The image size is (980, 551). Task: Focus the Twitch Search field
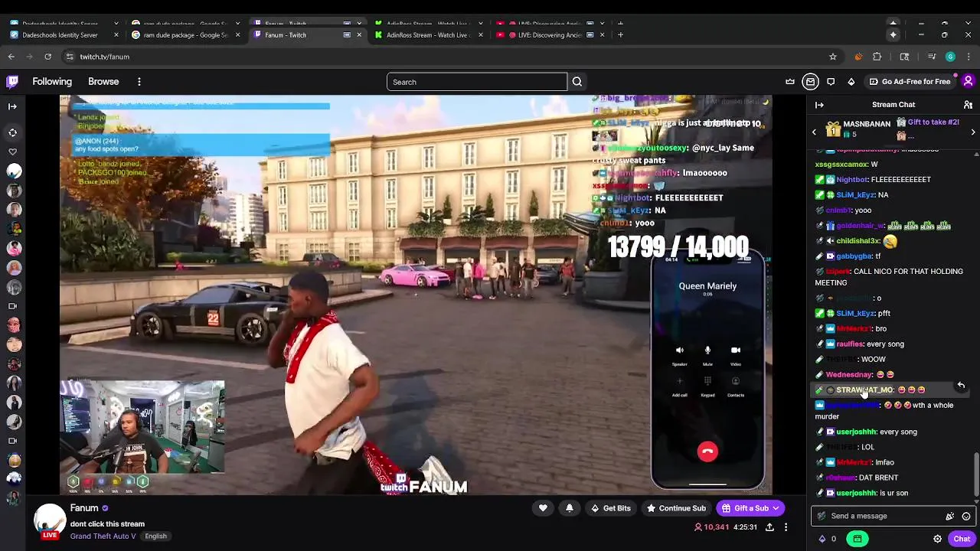477,82
